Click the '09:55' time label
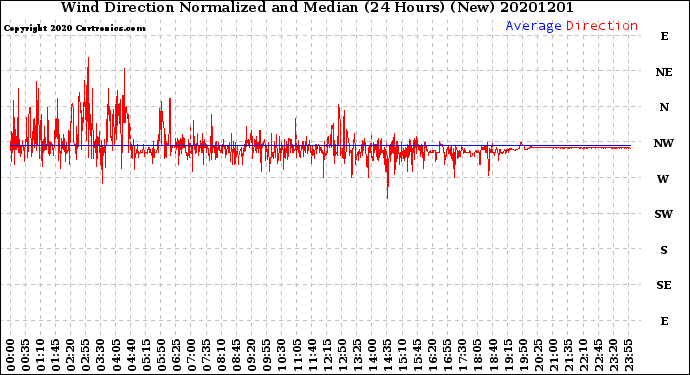 [x=267, y=355]
